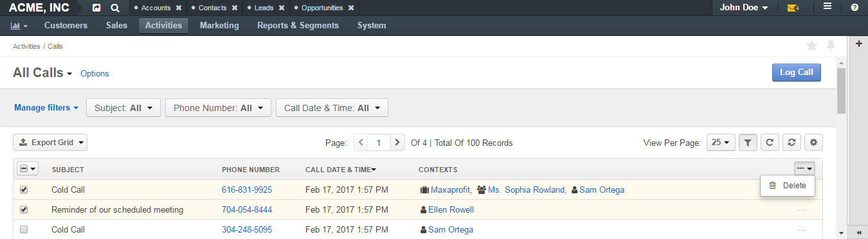Screen dimensions: 868x239
Task: Open the search magnifier in the top bar
Action: click(x=114, y=8)
